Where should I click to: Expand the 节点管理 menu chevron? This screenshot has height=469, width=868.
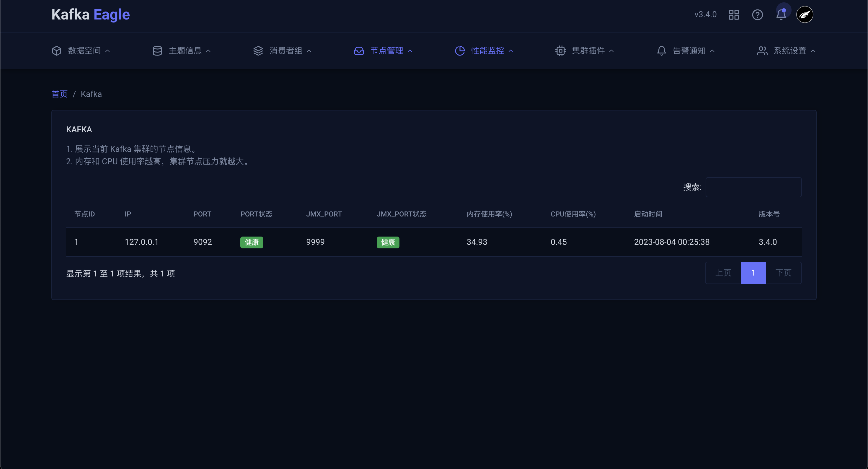410,51
